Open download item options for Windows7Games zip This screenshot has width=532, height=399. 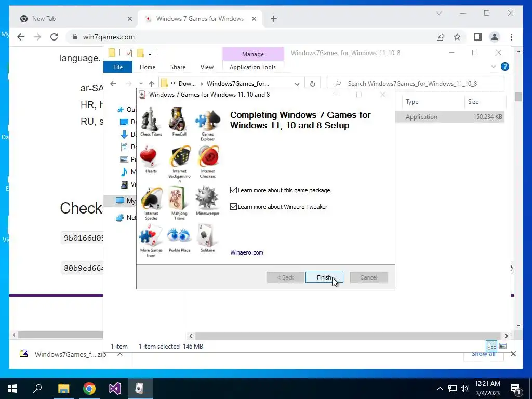pyautogui.click(x=120, y=354)
